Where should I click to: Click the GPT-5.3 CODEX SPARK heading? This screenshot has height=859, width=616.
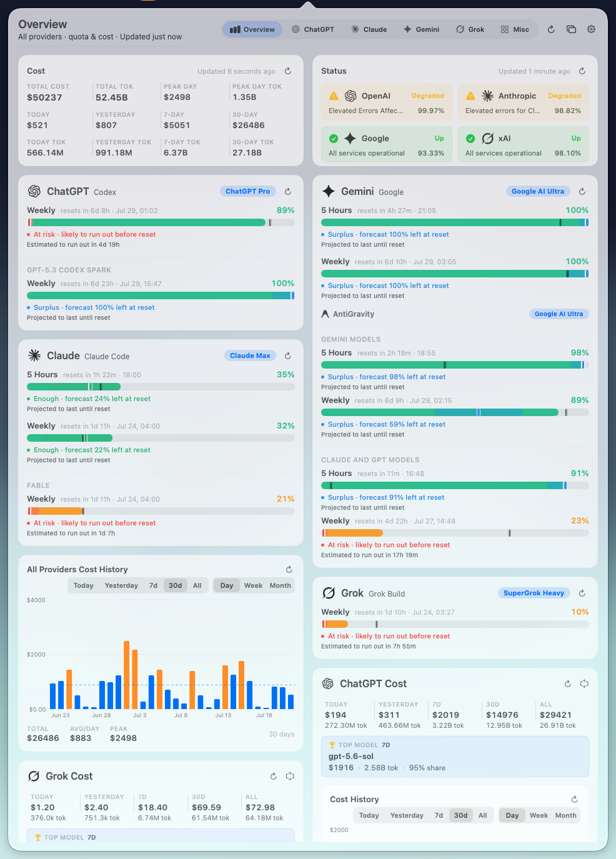click(69, 271)
